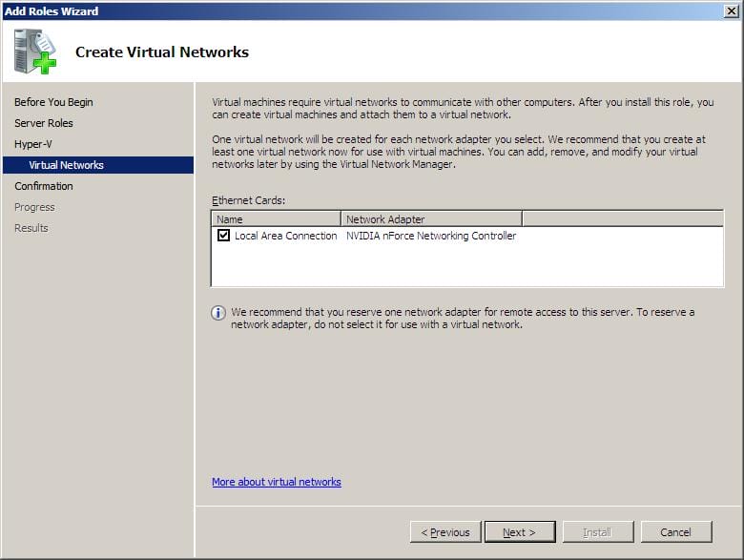Go to Before You Begin step
Screen dimensions: 744x560
(53, 102)
